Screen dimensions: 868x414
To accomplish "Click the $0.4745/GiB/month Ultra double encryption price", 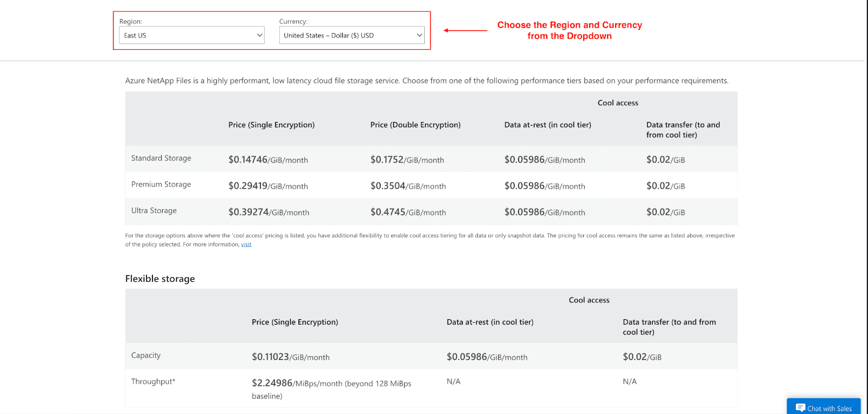I will (x=408, y=212).
